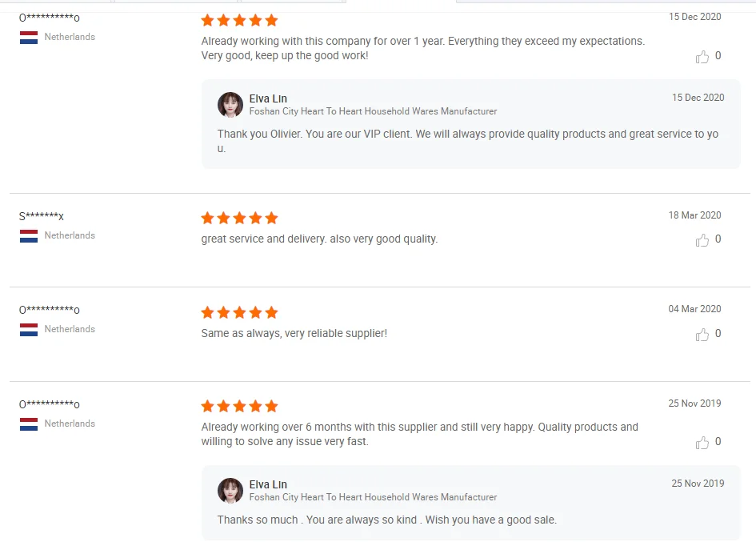Click Netherlands flag on 25 Nov 2019 review
756x542 pixels.
point(29,424)
